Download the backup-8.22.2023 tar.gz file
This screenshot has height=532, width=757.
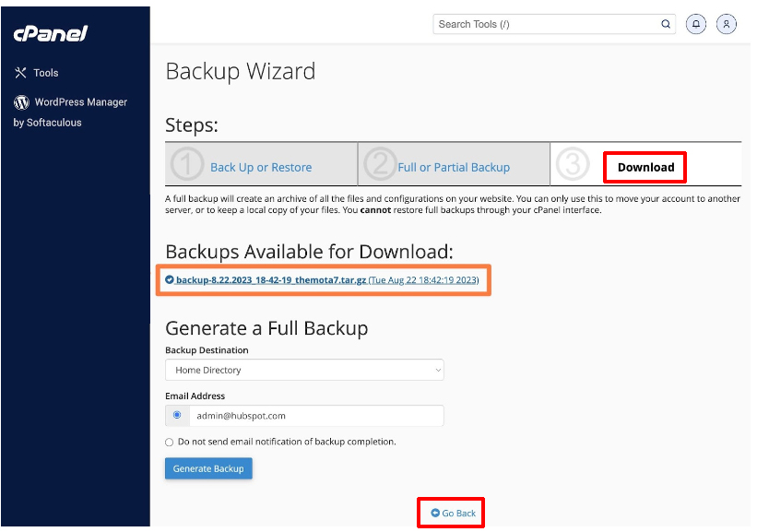pos(271,279)
